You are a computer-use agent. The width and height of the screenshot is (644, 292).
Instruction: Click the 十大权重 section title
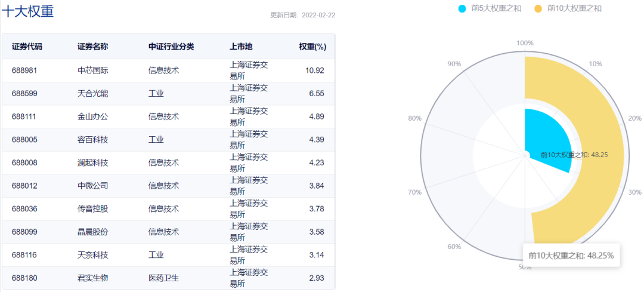click(x=28, y=11)
